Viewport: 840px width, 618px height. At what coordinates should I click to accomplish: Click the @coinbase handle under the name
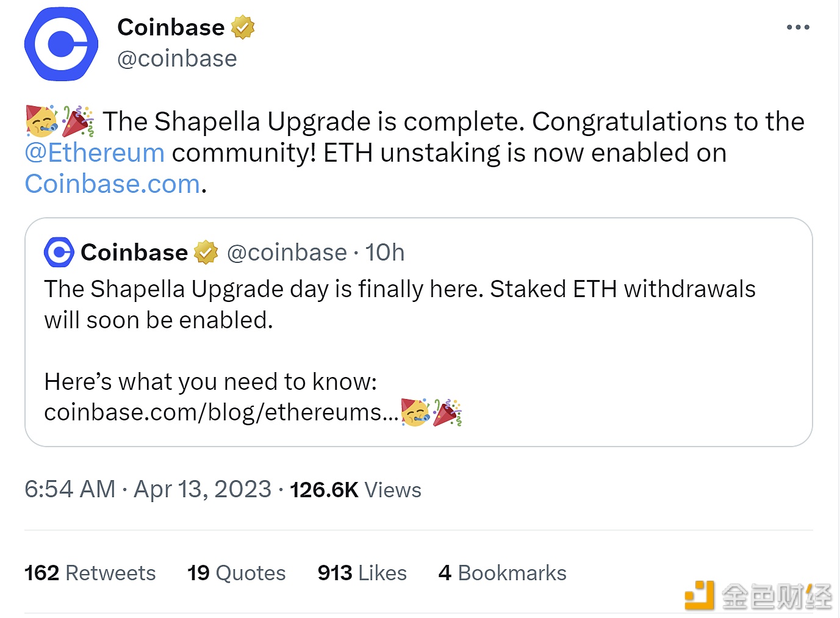177,59
